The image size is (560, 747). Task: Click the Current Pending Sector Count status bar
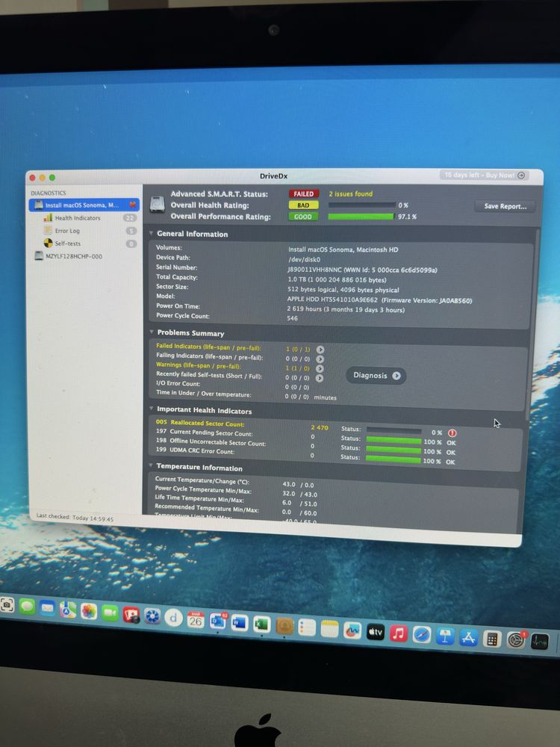(393, 440)
